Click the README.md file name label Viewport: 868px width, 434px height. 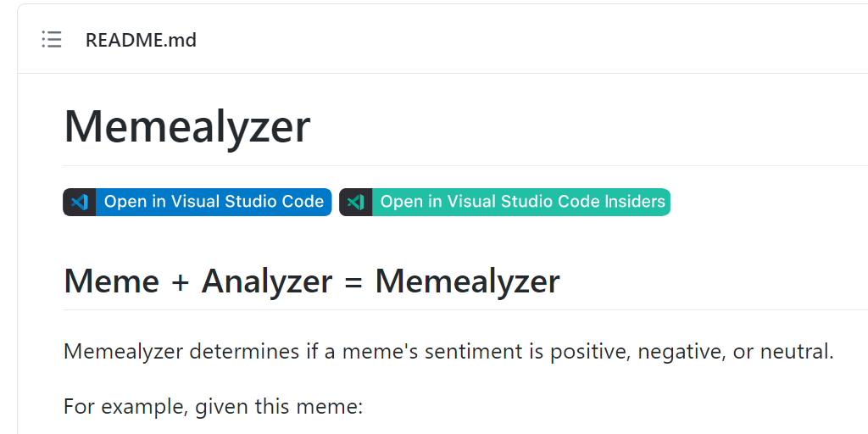[141, 40]
